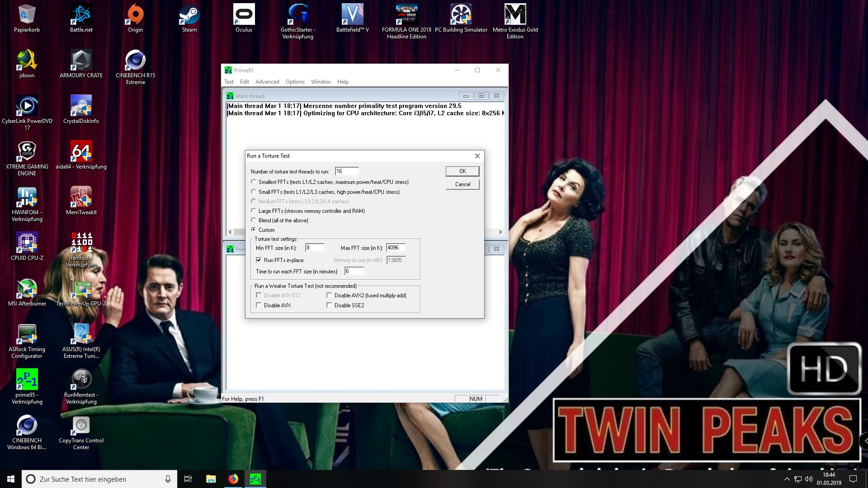Click the number of torture threads field
The image size is (868, 488).
click(x=347, y=171)
